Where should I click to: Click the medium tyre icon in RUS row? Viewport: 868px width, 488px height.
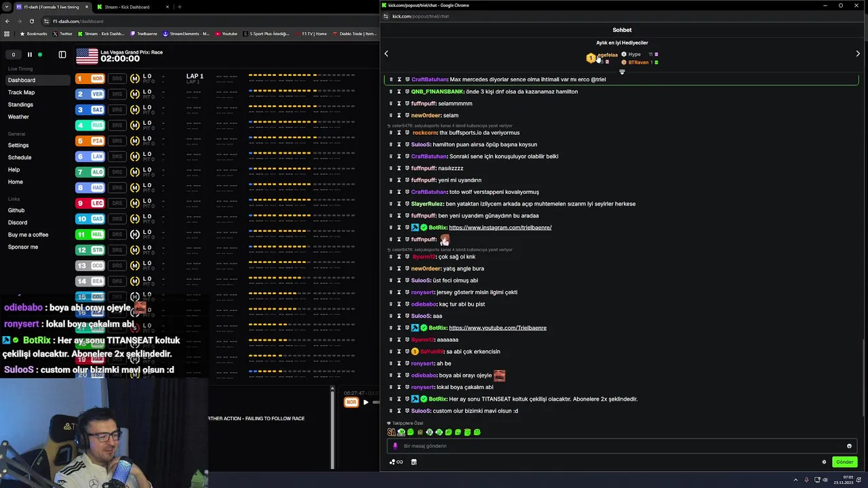[135, 125]
